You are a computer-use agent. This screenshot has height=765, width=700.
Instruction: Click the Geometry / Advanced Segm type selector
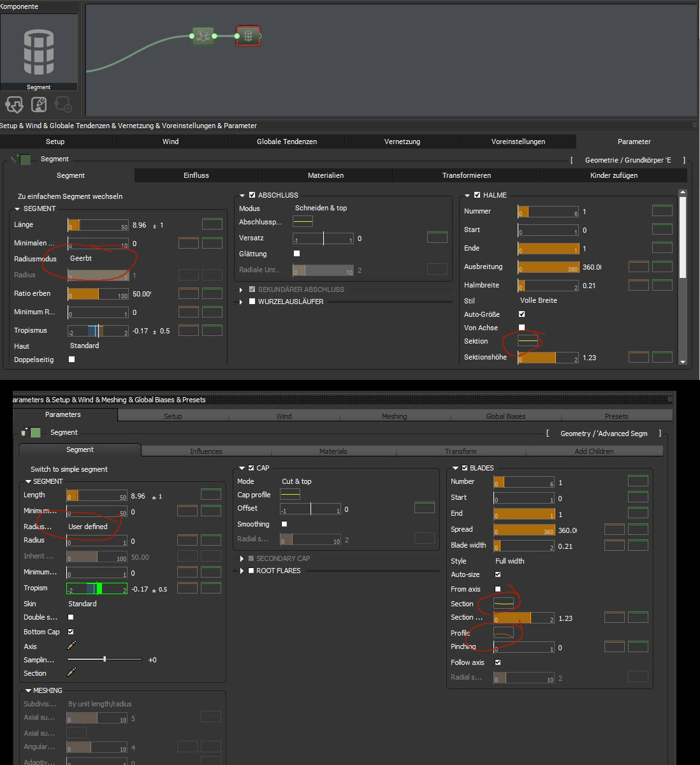point(604,433)
